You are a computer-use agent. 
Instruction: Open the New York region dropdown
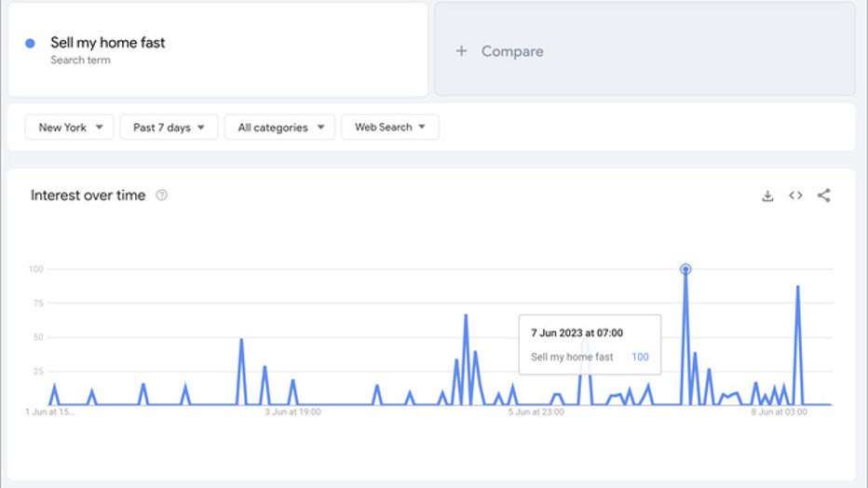(x=70, y=128)
